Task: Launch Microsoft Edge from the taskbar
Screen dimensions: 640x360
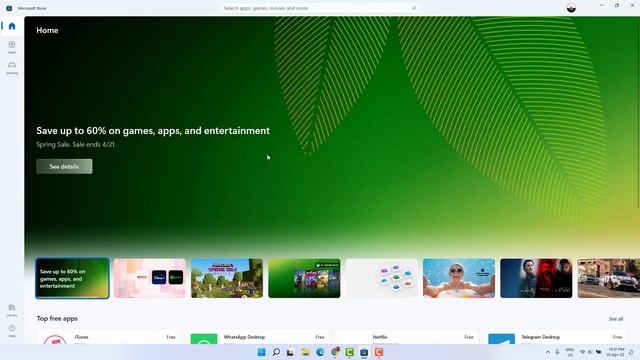Action: (x=320, y=352)
